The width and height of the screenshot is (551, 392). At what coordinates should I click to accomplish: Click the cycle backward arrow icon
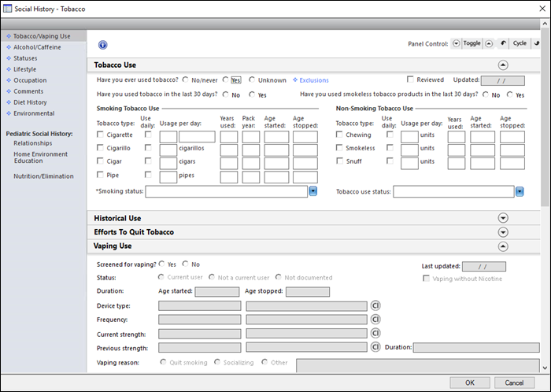503,43
